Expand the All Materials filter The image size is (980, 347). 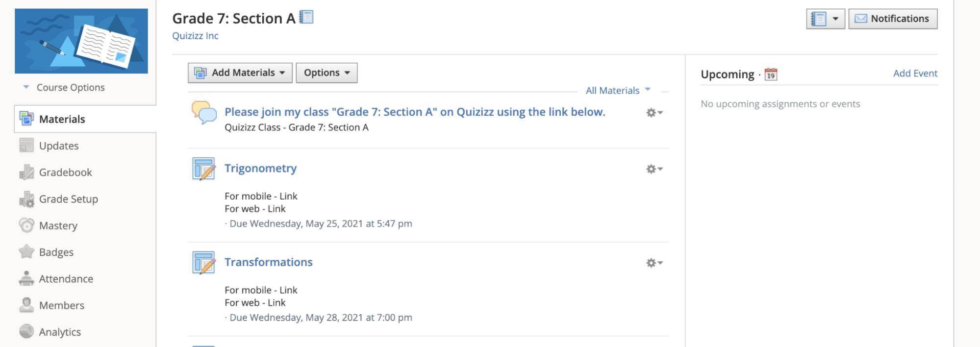[x=618, y=90]
